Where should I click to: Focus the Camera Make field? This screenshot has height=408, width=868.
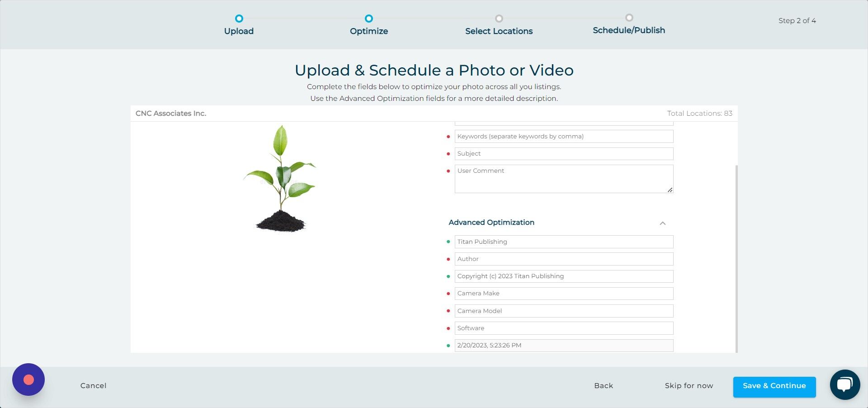(x=564, y=293)
